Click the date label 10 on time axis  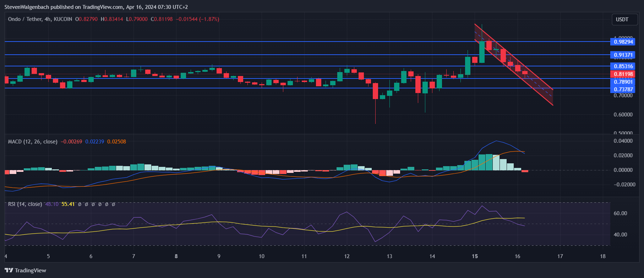click(x=262, y=256)
